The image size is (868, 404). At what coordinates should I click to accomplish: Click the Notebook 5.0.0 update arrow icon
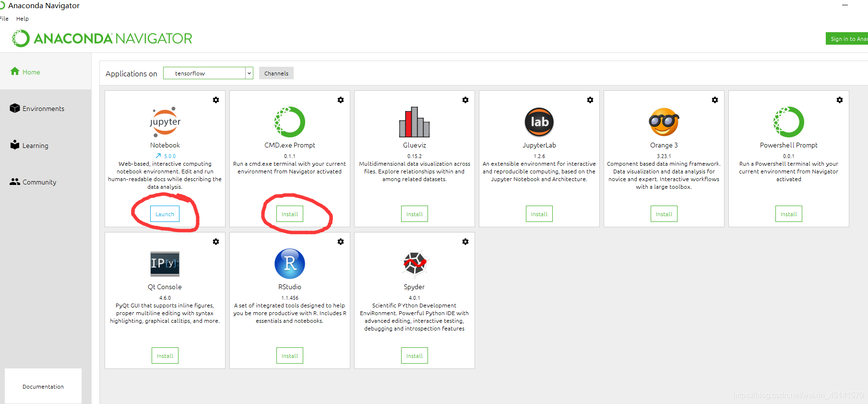[158, 156]
